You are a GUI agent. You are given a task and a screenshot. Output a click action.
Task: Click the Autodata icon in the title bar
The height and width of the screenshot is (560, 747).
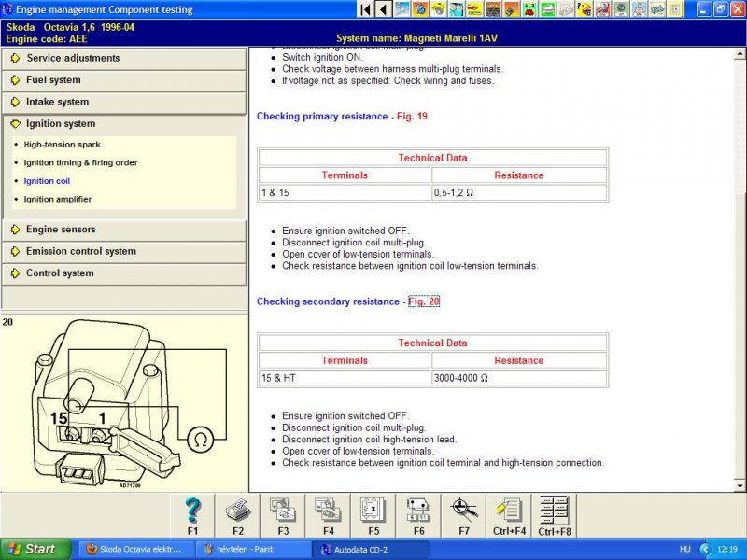(x=7, y=9)
